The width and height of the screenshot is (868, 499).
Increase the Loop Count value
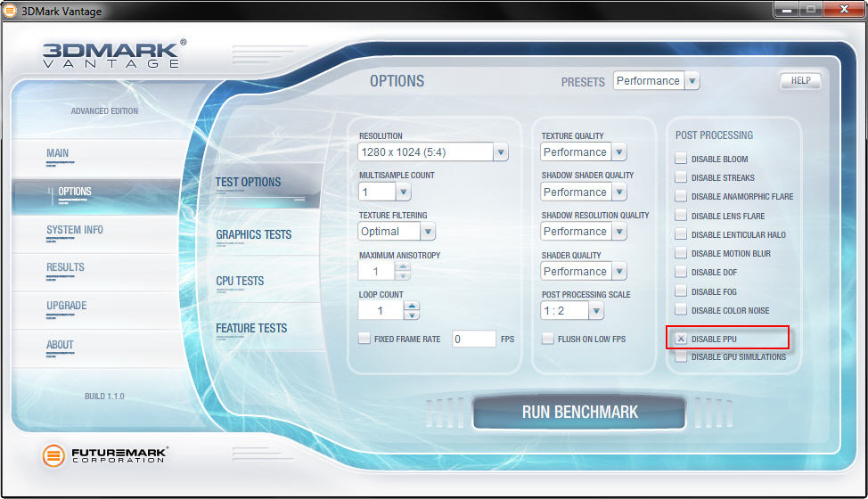pyautogui.click(x=412, y=306)
